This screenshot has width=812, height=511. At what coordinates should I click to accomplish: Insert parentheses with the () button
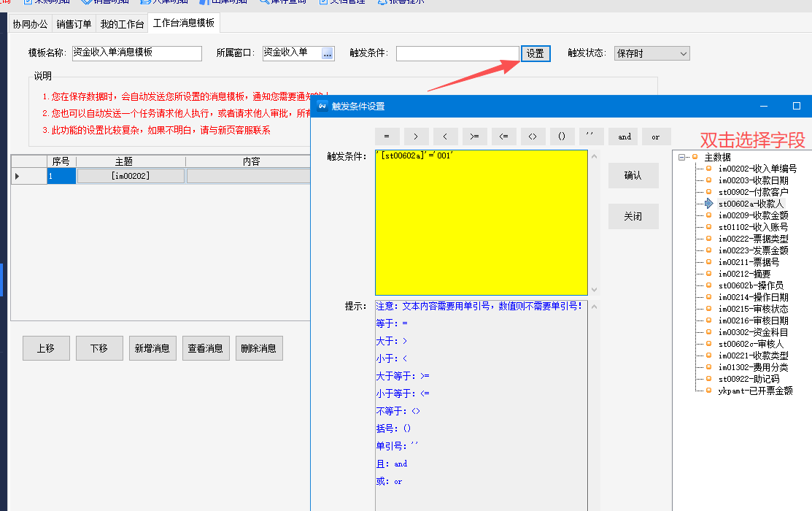coord(562,137)
